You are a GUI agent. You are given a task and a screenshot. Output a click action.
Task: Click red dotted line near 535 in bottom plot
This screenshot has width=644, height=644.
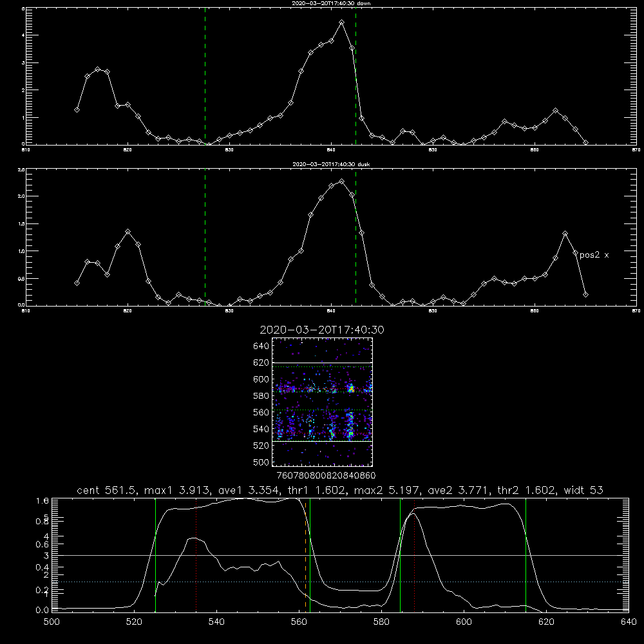tap(196, 554)
